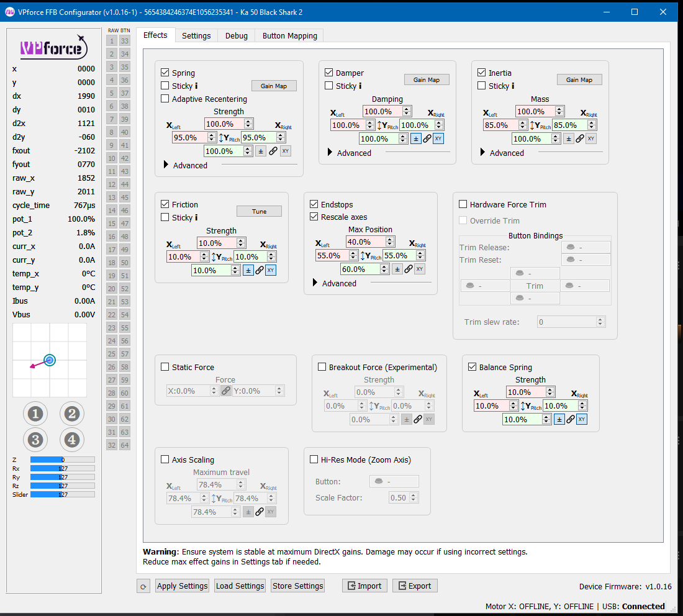Viewport: 683px width, 616px height.
Task: Expand the Spring Advanced section
Action: pos(166,165)
